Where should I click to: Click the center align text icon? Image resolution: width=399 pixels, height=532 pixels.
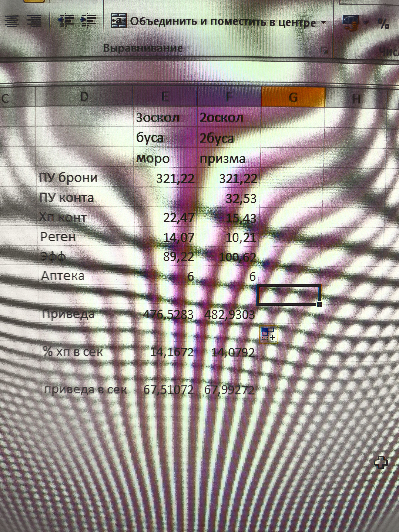pos(11,21)
